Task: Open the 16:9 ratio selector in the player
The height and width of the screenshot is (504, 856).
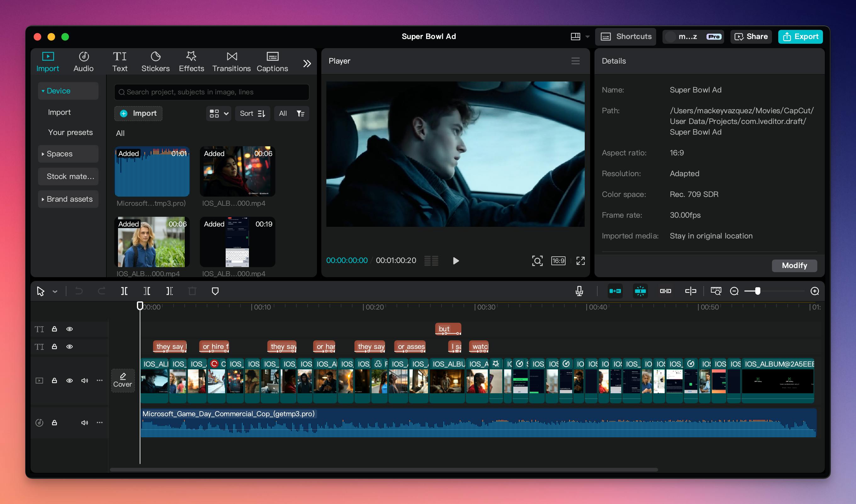Action: (558, 261)
